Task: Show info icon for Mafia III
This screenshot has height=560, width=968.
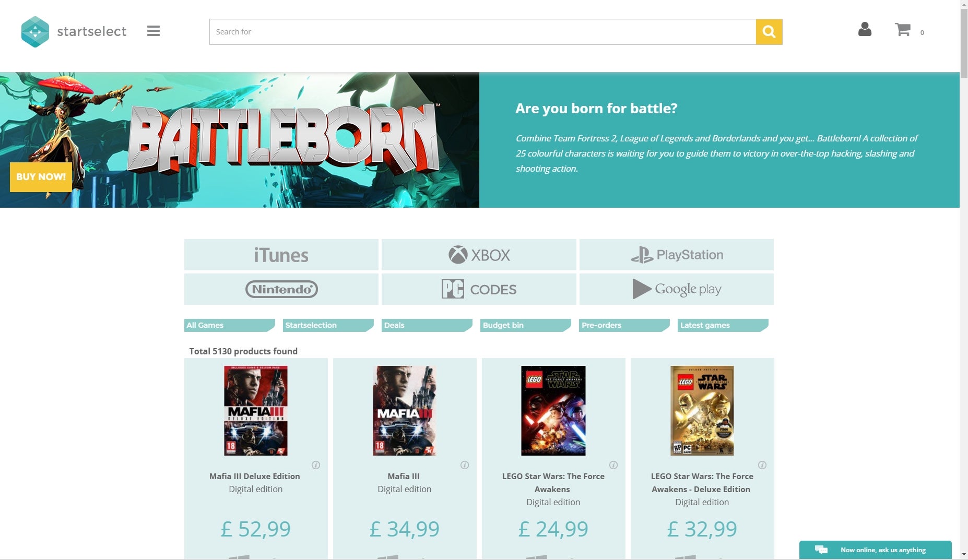Action: pyautogui.click(x=465, y=465)
